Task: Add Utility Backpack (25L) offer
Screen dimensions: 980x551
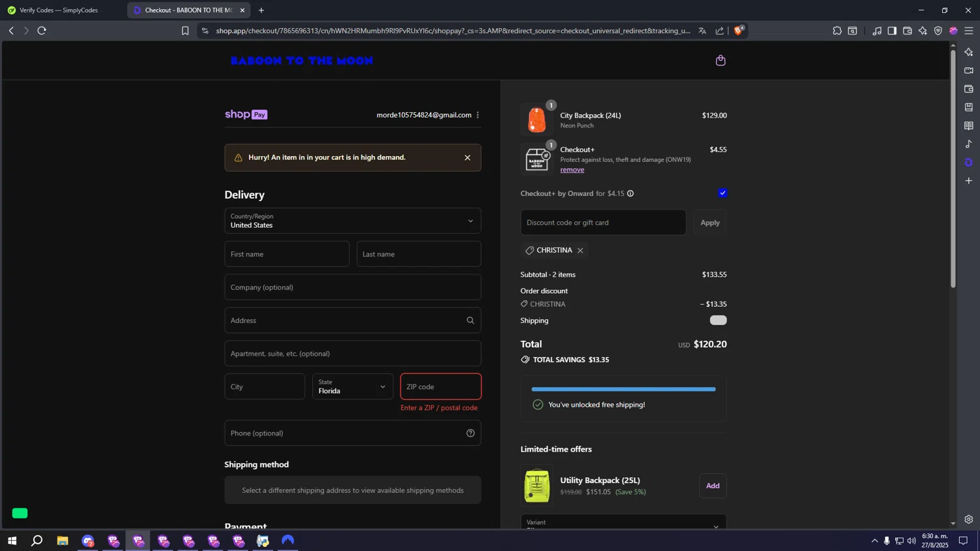Action: (713, 486)
